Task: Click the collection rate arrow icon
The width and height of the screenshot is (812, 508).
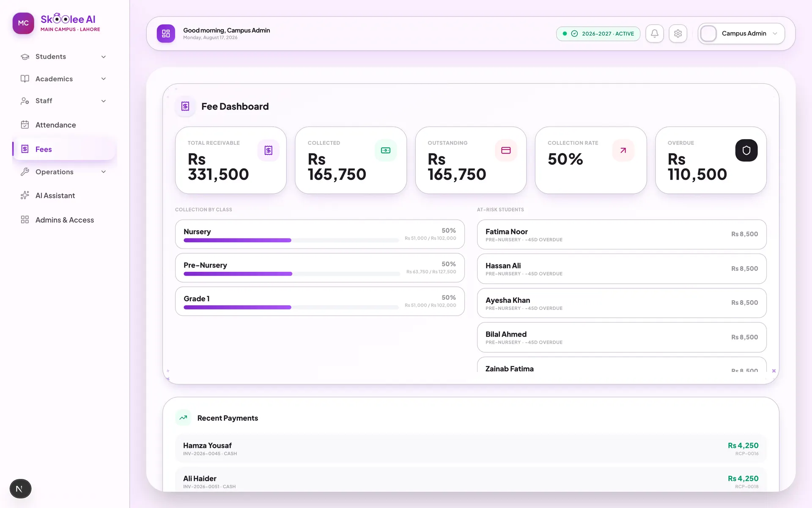Action: (x=623, y=150)
